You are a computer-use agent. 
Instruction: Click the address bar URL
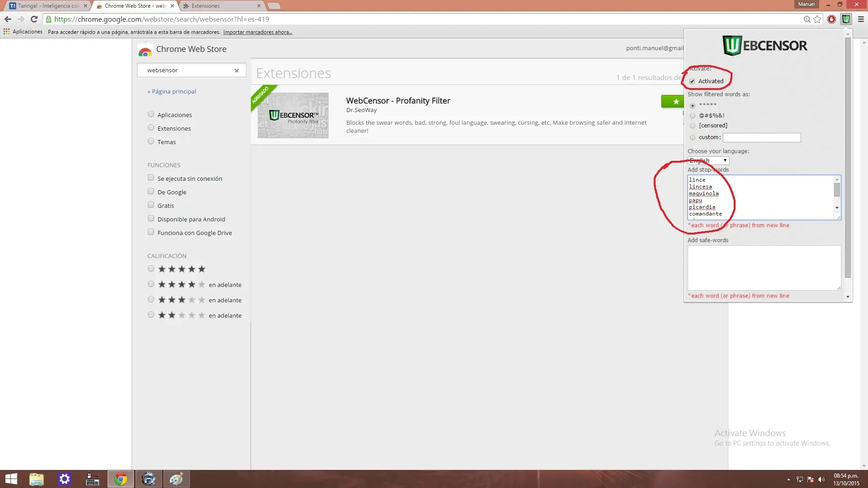161,19
